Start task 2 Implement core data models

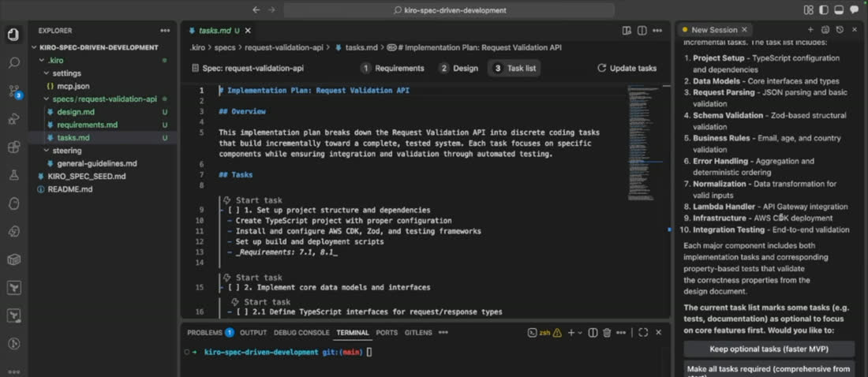[x=253, y=278]
